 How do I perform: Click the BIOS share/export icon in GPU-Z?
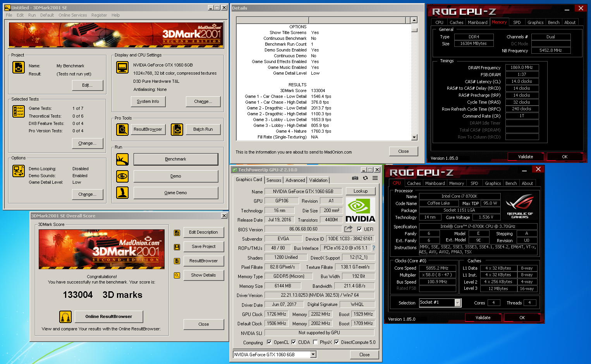point(348,229)
